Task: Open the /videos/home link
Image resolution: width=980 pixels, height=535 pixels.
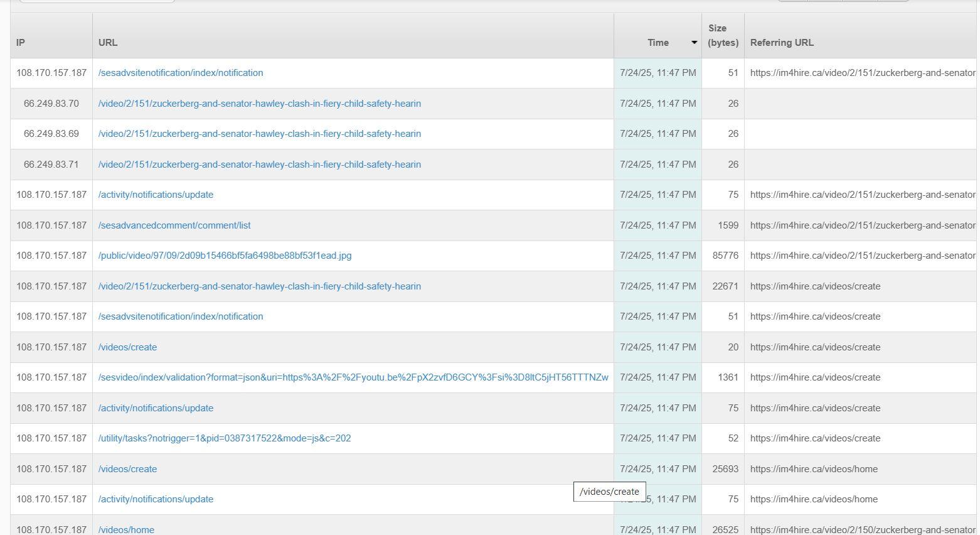Action: [x=126, y=529]
